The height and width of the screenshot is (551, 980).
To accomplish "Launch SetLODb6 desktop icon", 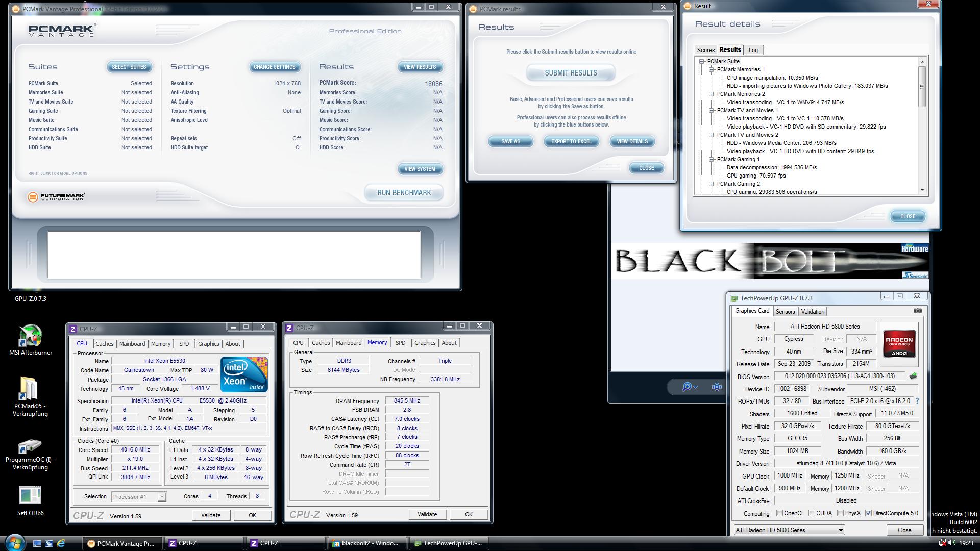I will pos(30,495).
